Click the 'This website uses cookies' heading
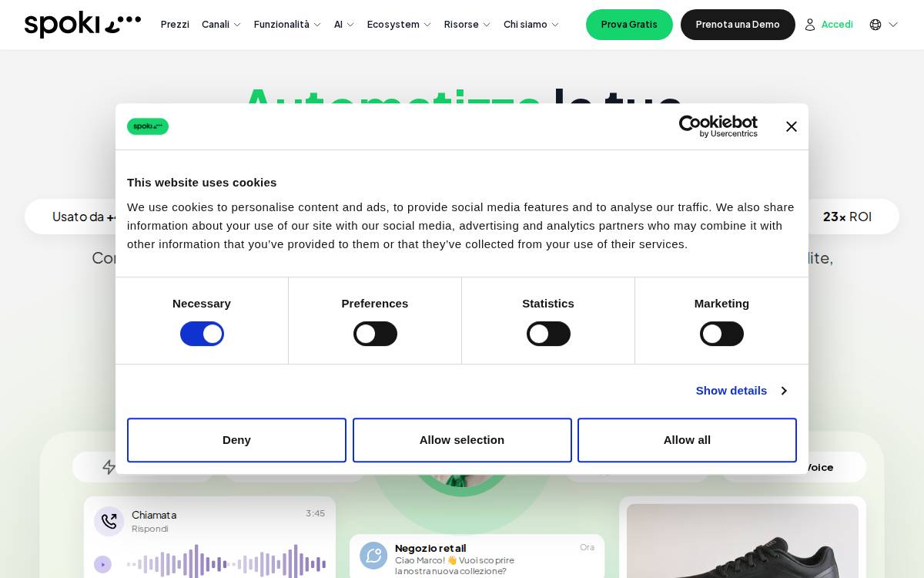 pyautogui.click(x=202, y=183)
